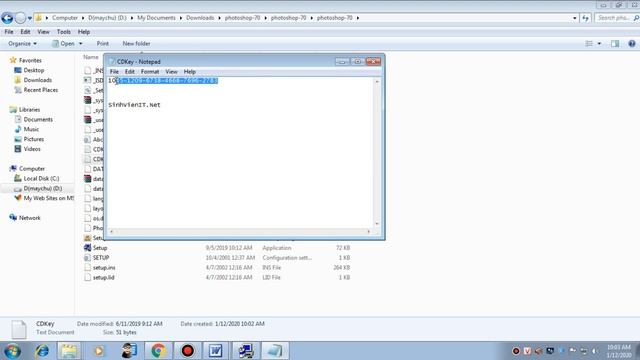
Task: Click the two-computers taskbar icon next to Word
Action: click(x=245, y=351)
